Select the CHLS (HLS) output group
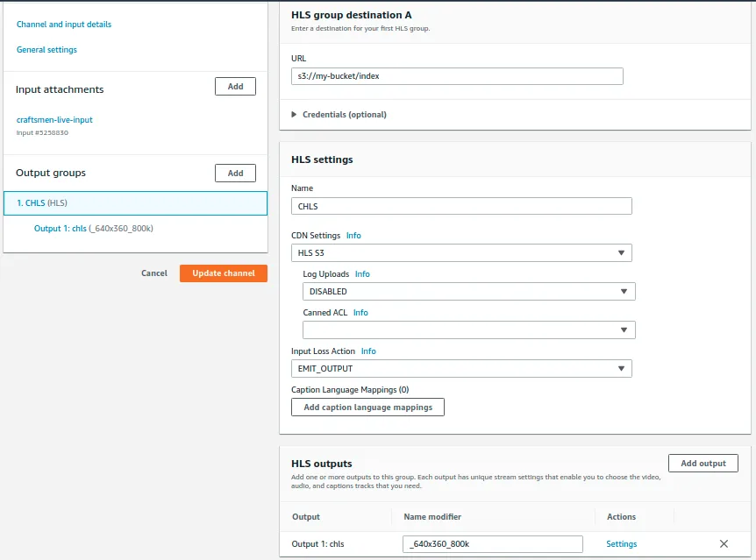This screenshot has width=756, height=560. (x=135, y=203)
